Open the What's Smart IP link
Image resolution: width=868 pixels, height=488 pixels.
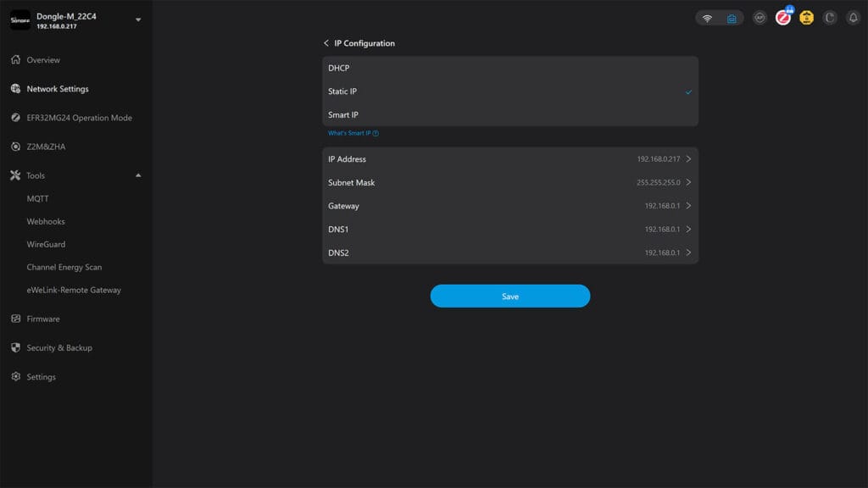point(353,133)
